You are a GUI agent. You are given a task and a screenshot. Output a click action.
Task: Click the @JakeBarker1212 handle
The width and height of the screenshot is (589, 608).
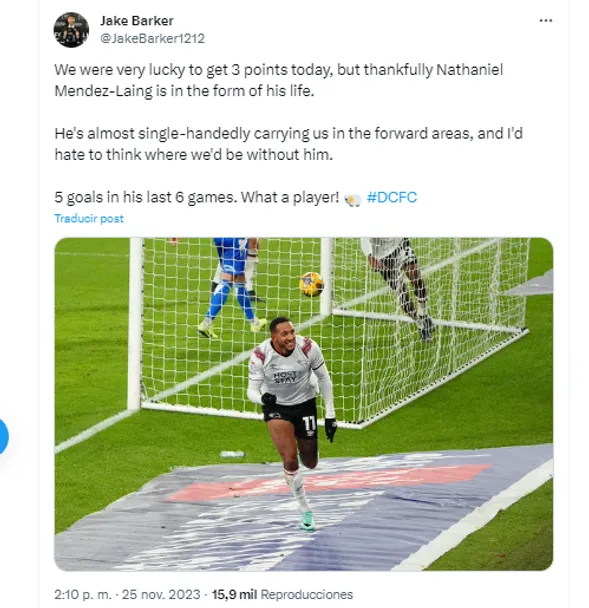click(x=152, y=38)
